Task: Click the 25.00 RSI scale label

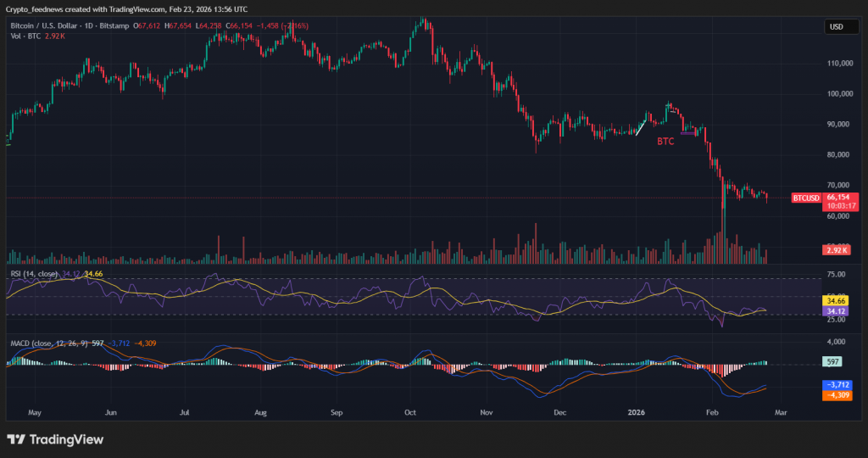Action: click(836, 320)
